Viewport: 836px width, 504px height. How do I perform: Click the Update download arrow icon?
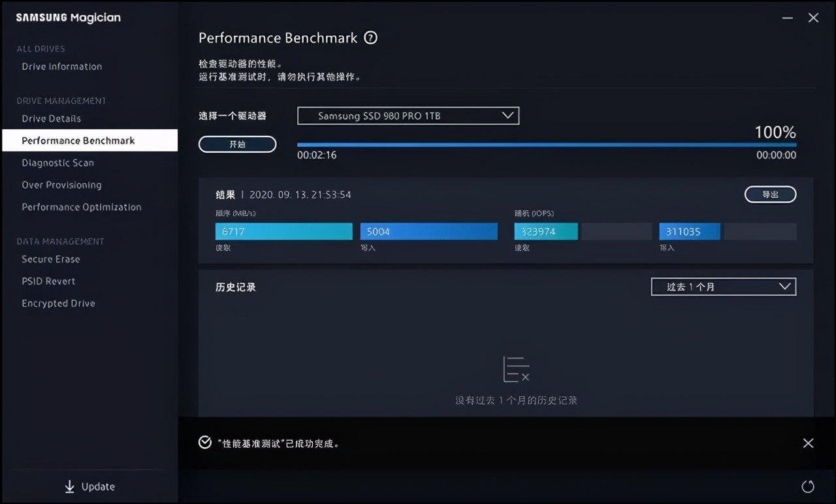click(x=69, y=486)
